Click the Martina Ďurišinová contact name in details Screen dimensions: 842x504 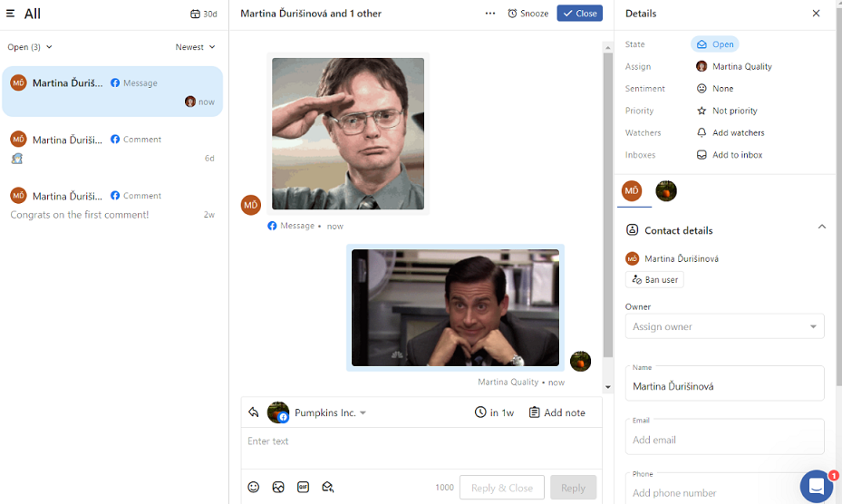pyautogui.click(x=681, y=259)
